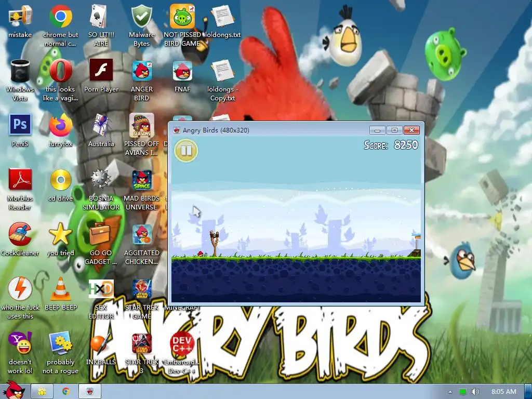Open 'MAD BIRDS UNIVERSE' Space icon
This screenshot has height=399, width=532.
142,180
